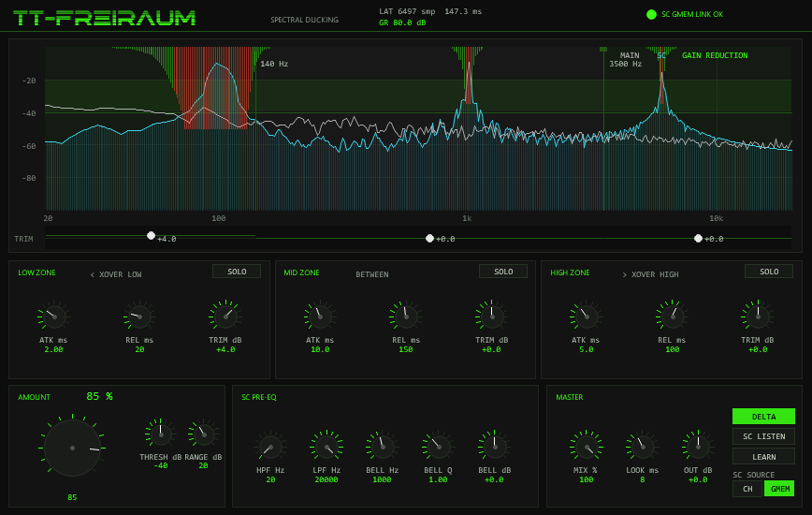
Task: Click the LAT 6497 smp latency readout
Action: click(407, 11)
